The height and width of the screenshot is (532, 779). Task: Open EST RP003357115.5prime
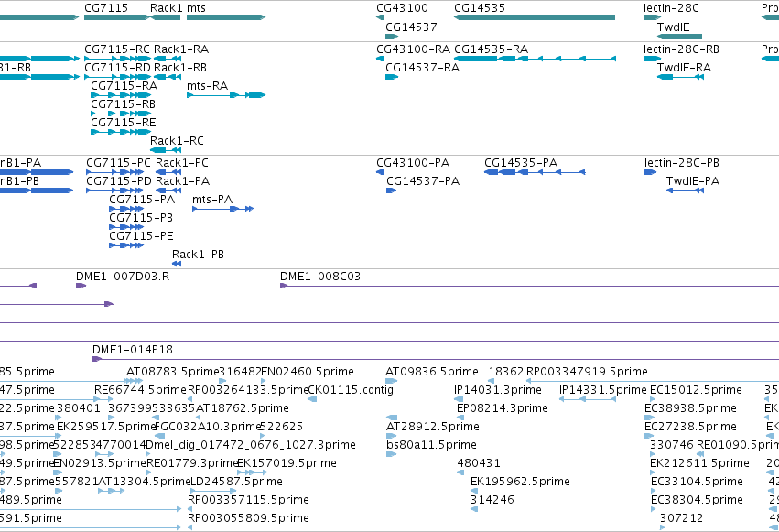point(248,500)
